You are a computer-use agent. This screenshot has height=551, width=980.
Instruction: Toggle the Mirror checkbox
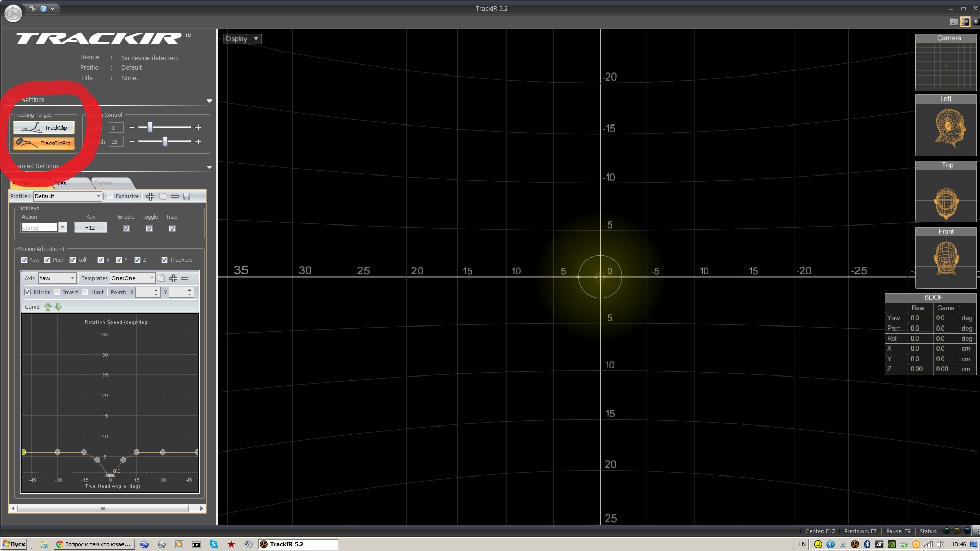point(27,292)
